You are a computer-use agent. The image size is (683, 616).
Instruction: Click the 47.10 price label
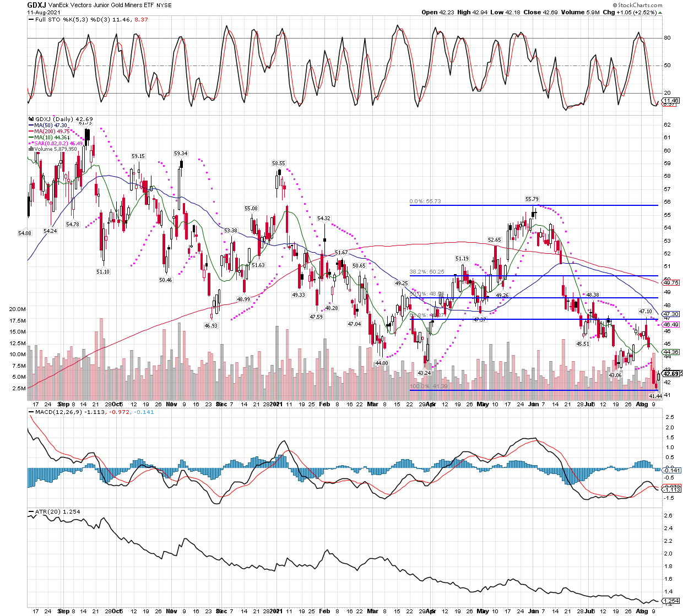coord(646,312)
